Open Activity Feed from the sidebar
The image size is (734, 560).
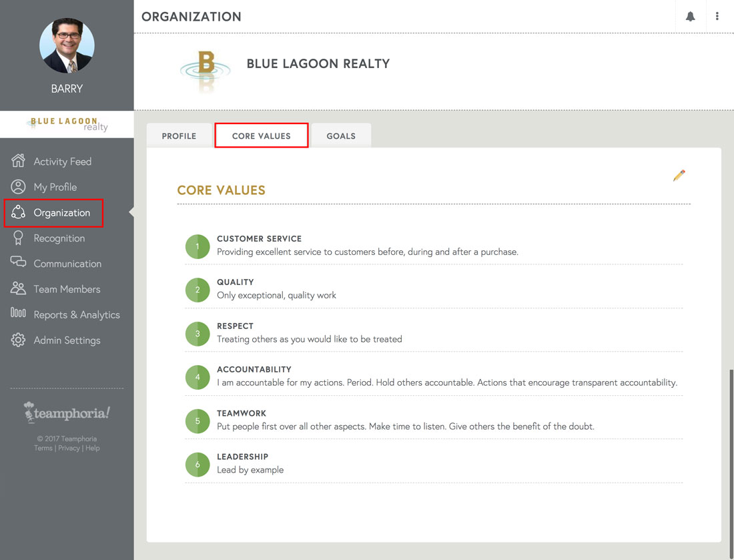(62, 162)
